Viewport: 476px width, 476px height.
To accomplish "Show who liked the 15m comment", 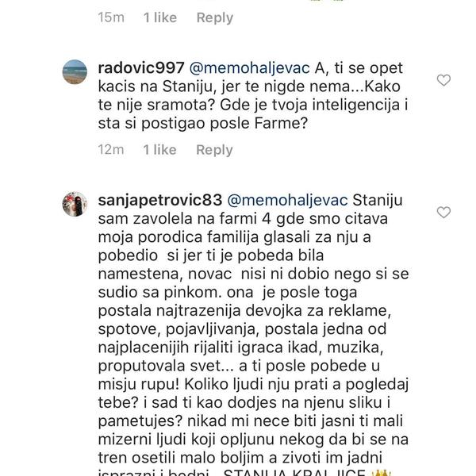I will click(159, 17).
